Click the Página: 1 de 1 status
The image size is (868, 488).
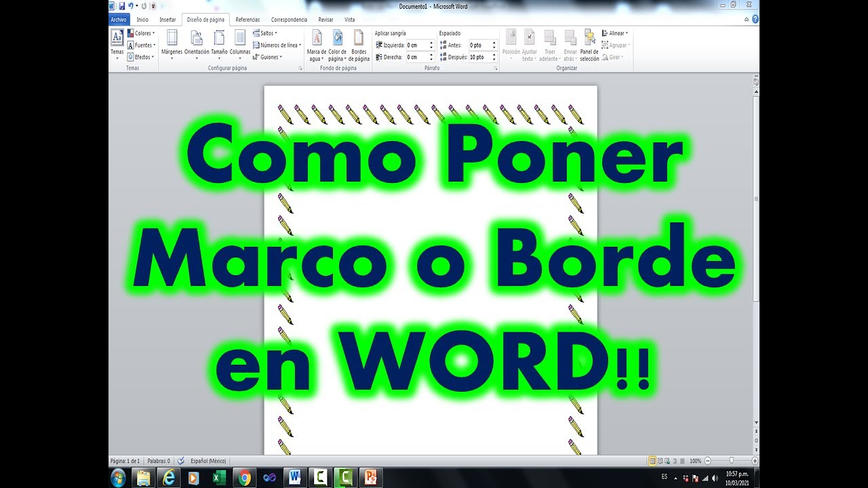[x=125, y=461]
